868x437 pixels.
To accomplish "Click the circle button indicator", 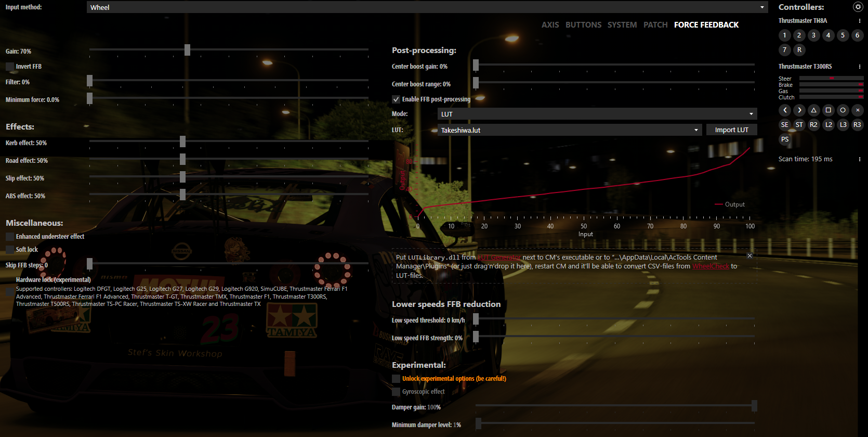I will pos(843,110).
